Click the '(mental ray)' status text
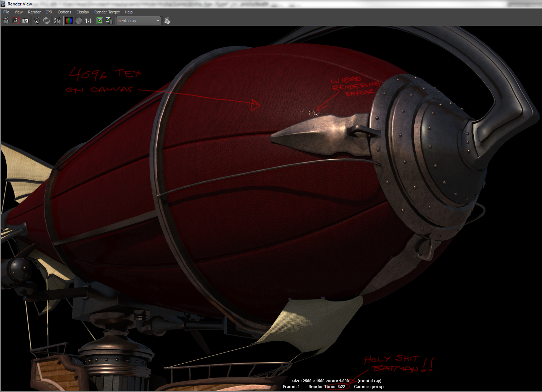Screen dimensions: 542x392 369,381
